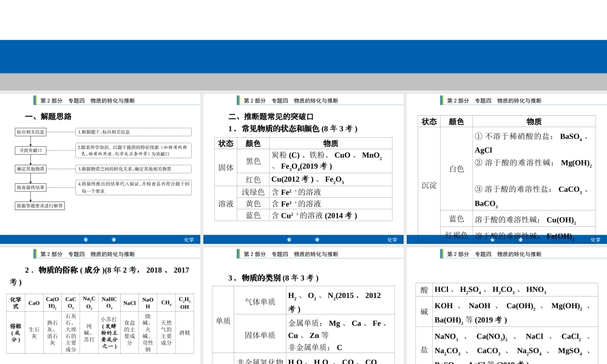Image resolution: width=607 pixels, height=364 pixels.
Task: Click the right navigation dot on the 沉淀 slide footer
Action: coord(519,240)
